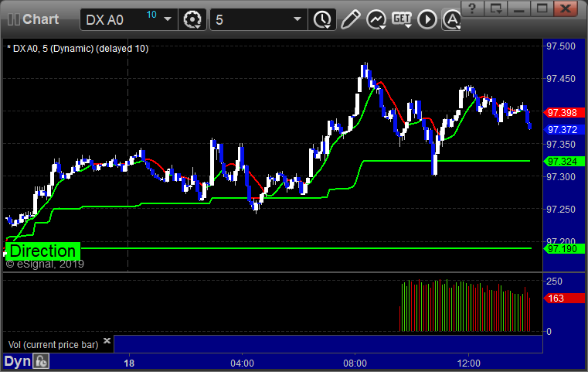
Task: Open the studies line-chart icon
Action: (x=376, y=19)
